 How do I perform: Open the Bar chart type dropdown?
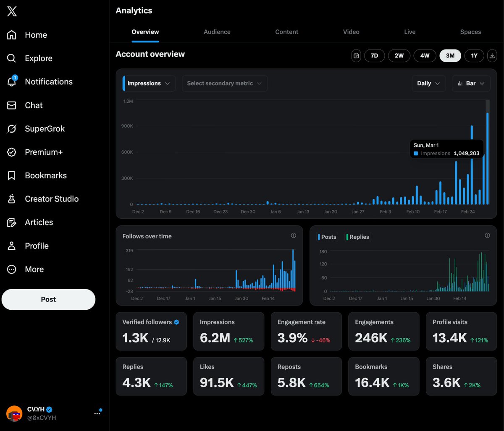471,84
